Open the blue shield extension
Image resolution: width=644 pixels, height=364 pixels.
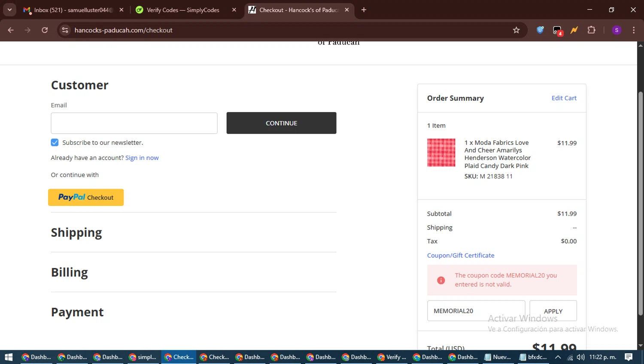(540, 30)
